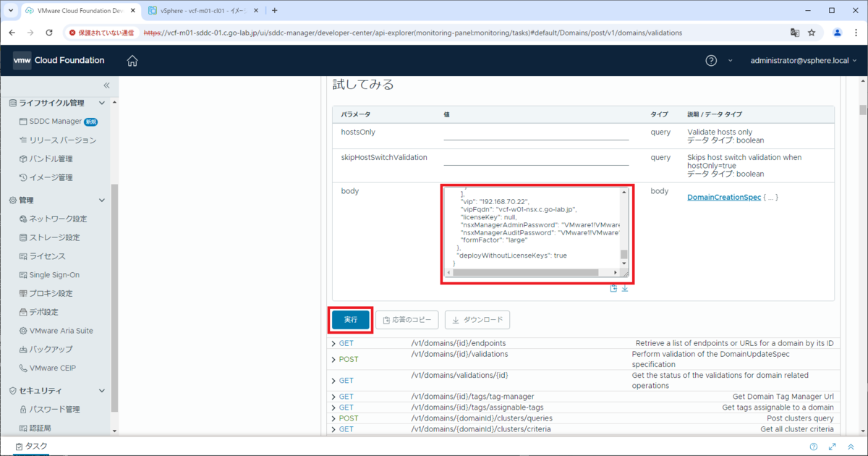Click the browser back arrow
868x456 pixels.
(x=12, y=33)
